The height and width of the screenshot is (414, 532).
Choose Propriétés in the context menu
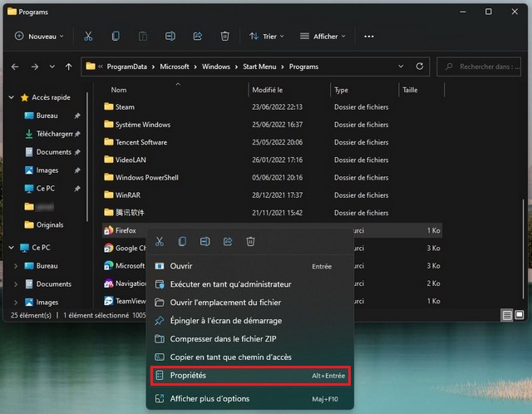(250, 375)
